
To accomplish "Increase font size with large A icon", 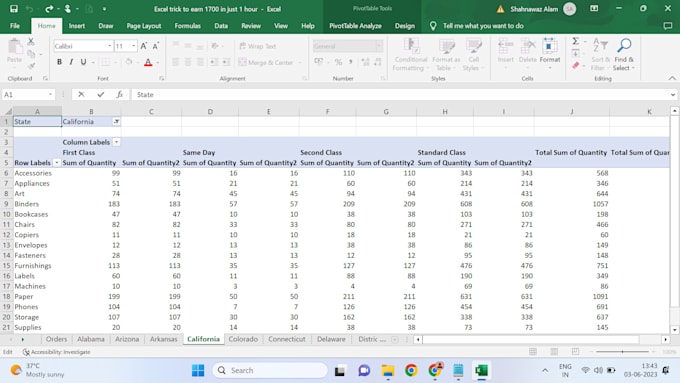I will pos(144,46).
